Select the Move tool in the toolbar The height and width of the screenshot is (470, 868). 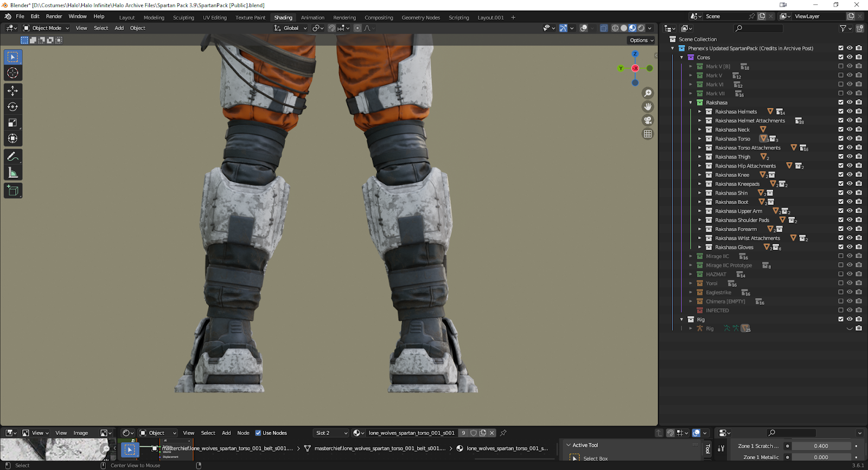coord(12,91)
